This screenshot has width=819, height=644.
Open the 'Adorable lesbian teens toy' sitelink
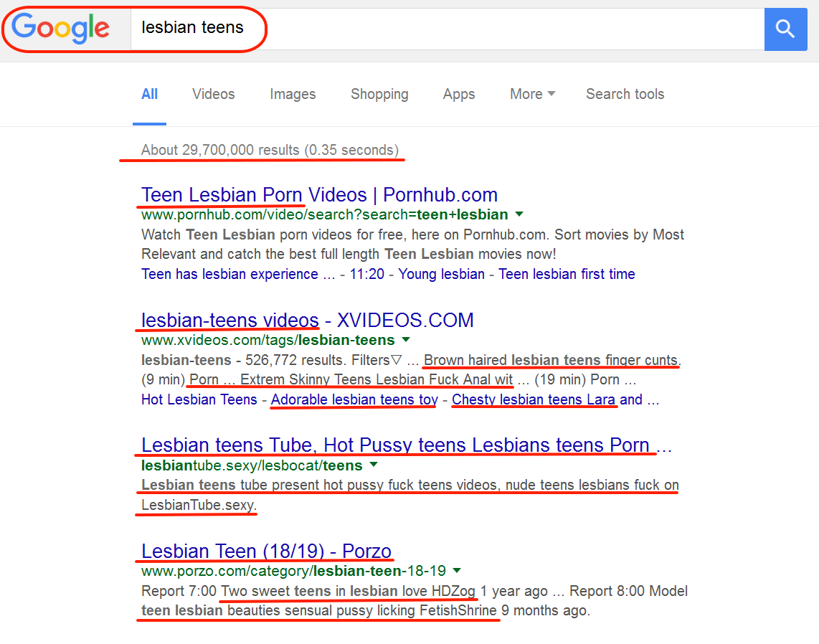pos(354,399)
